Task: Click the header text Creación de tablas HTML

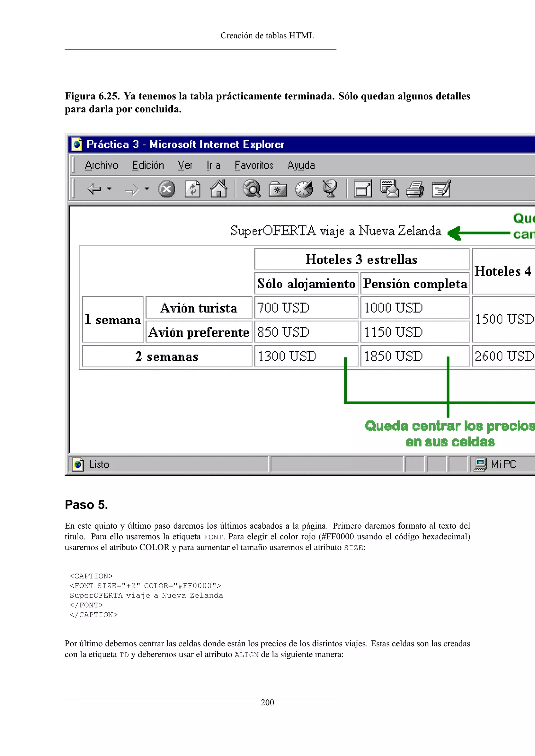Action: [x=267, y=36]
